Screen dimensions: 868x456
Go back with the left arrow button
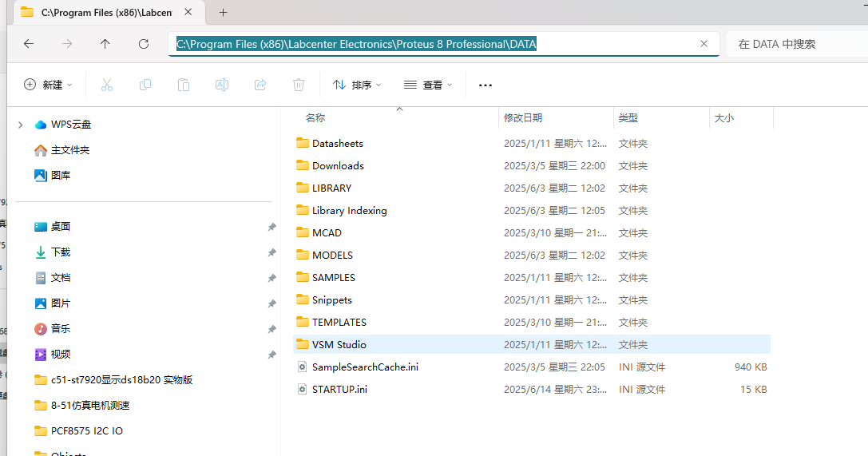(x=29, y=44)
